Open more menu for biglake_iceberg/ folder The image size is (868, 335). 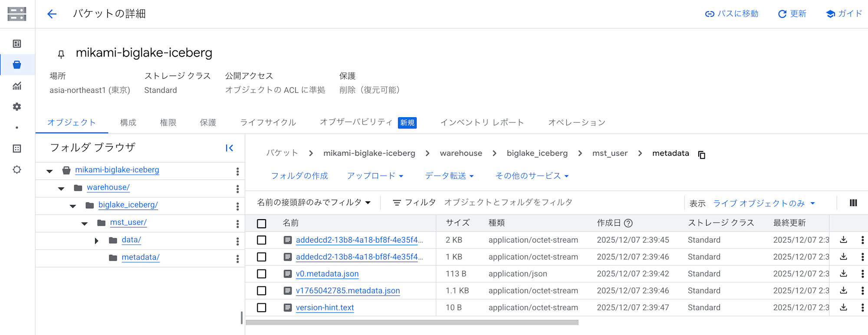[237, 207]
